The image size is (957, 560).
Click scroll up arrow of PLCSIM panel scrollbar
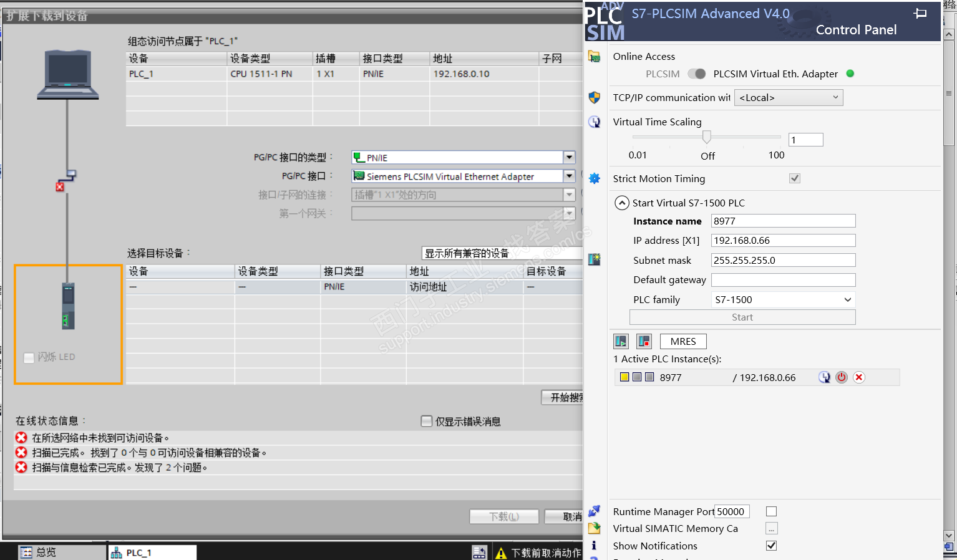949,34
